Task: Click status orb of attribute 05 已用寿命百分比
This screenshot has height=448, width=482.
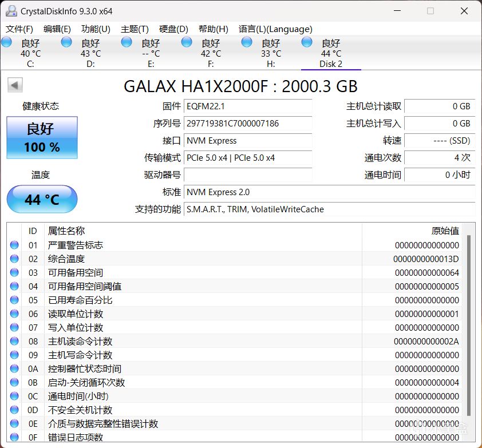Action: tap(14, 300)
